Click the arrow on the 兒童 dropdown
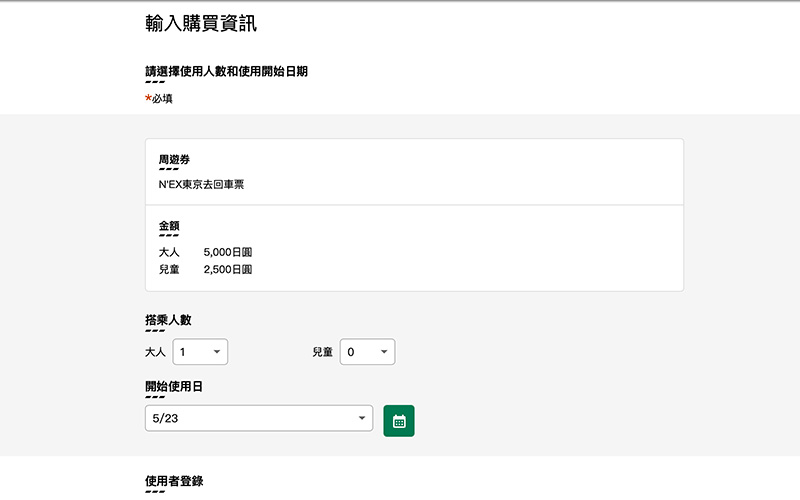 pyautogui.click(x=384, y=352)
